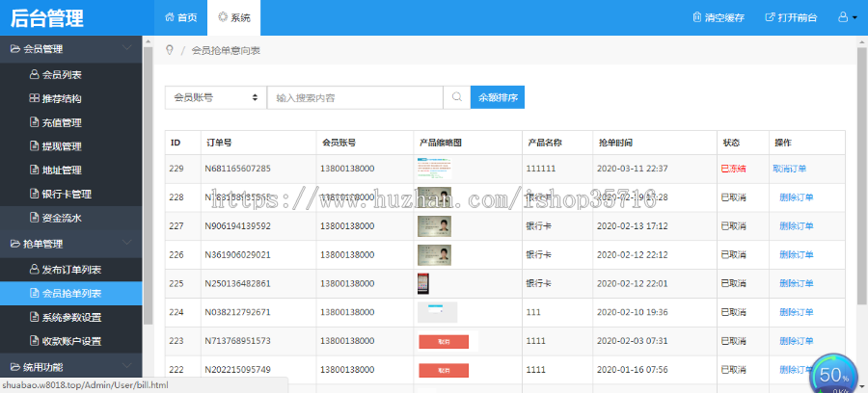Open 系统参数设置 in the sidebar
The image size is (868, 393).
click(x=70, y=317)
